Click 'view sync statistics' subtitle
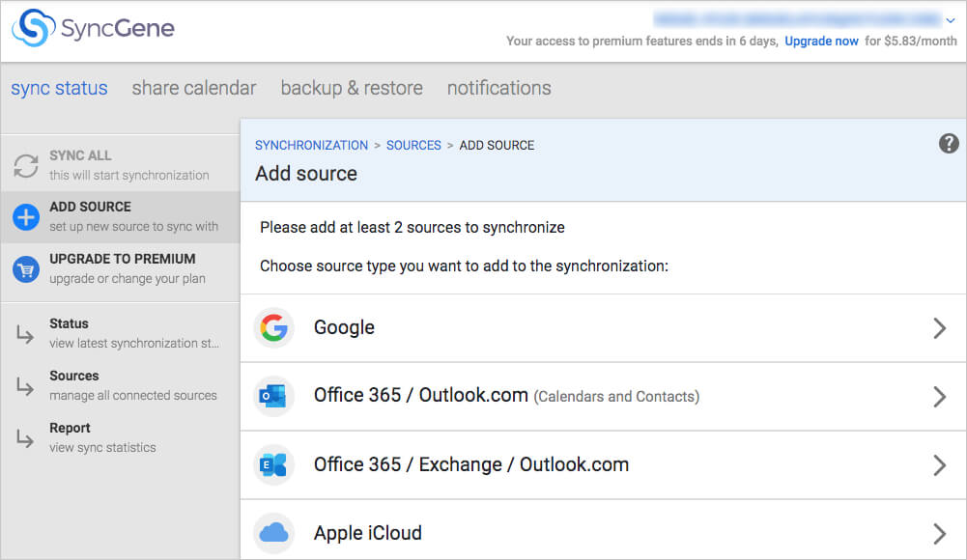The height and width of the screenshot is (560, 967). (x=103, y=448)
